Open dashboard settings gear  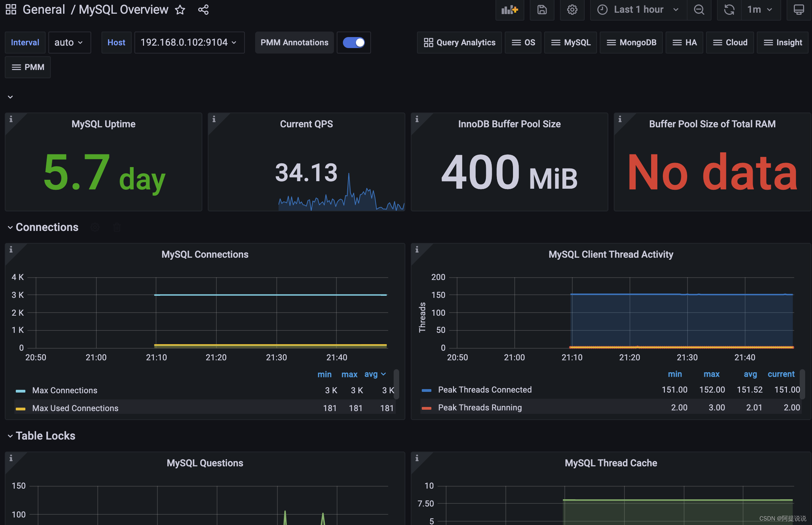[572, 10]
